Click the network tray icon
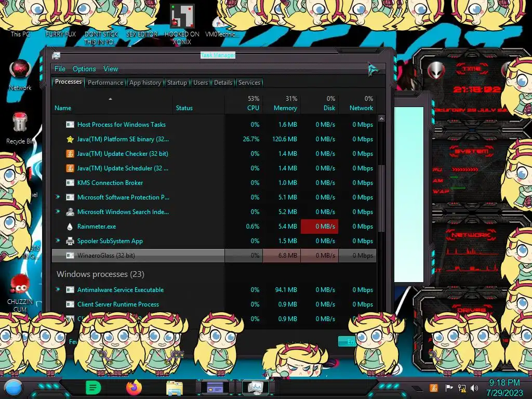This screenshot has width=532, height=399. (461, 388)
